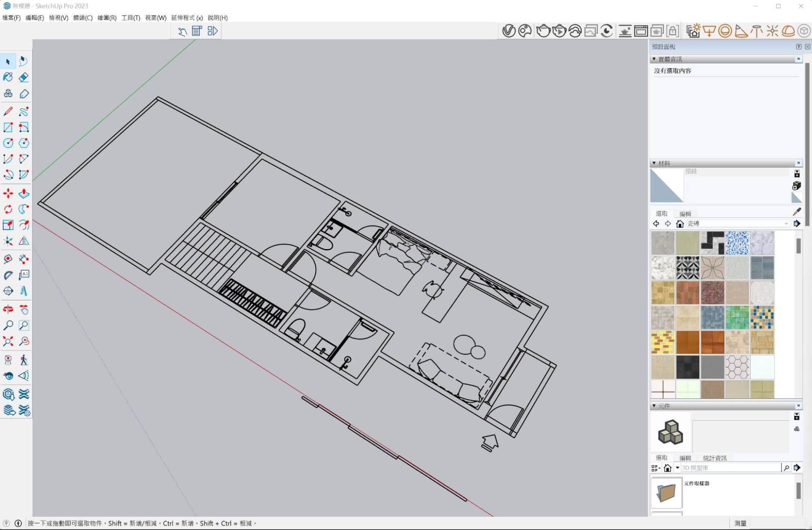
Task: Activate the Line pencil tool
Action: tap(8, 111)
